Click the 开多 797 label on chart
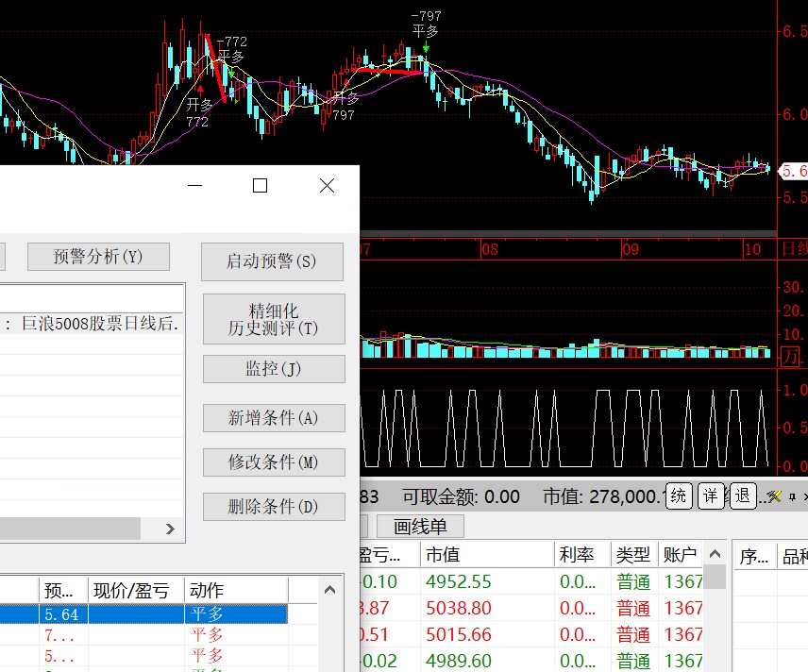 pos(345,107)
